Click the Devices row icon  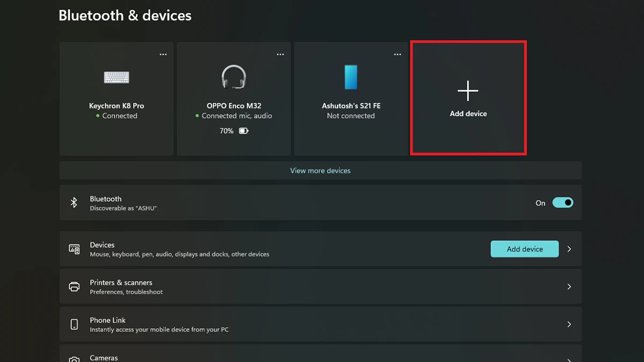[x=74, y=249]
